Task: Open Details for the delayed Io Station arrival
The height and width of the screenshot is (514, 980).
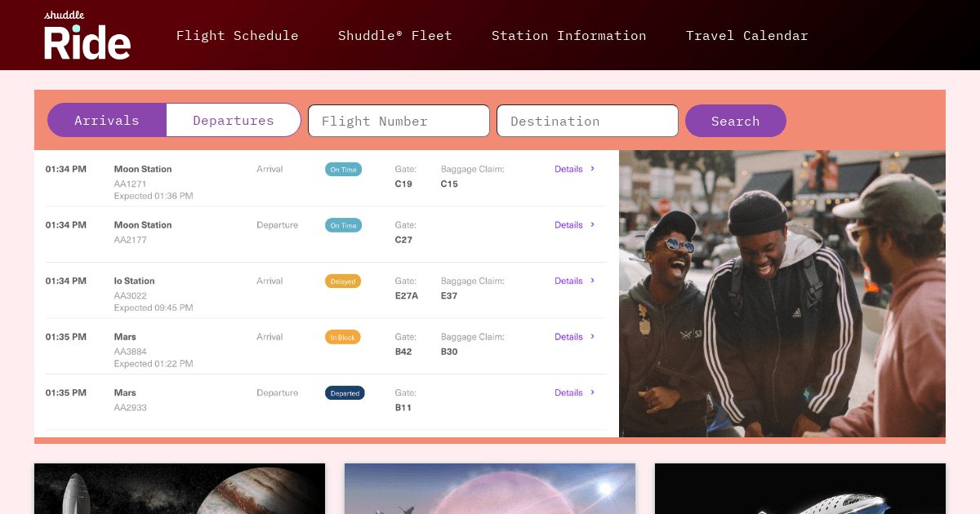Action: point(568,281)
